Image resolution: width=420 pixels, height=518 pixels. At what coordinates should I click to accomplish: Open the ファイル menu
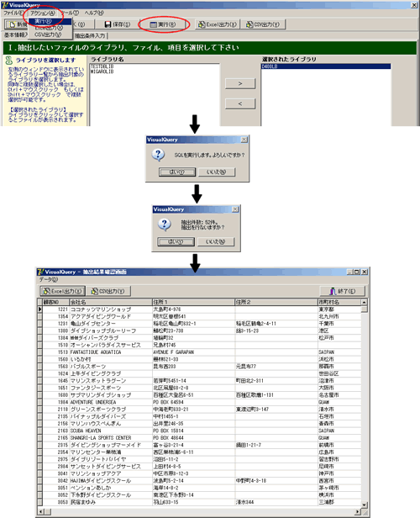[x=13, y=13]
